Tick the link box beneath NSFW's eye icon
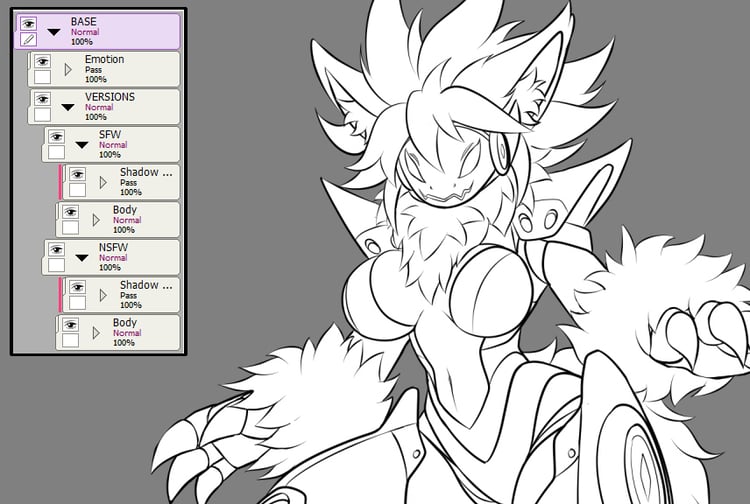 click(56, 265)
